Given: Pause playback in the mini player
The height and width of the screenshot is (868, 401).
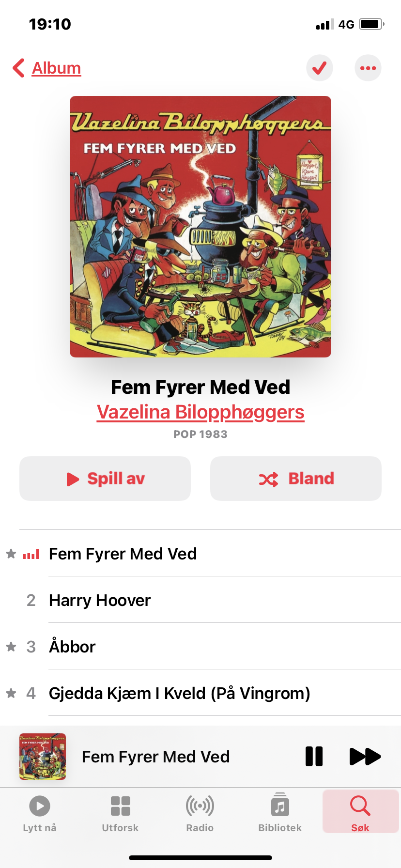Looking at the screenshot, I should pyautogui.click(x=314, y=756).
